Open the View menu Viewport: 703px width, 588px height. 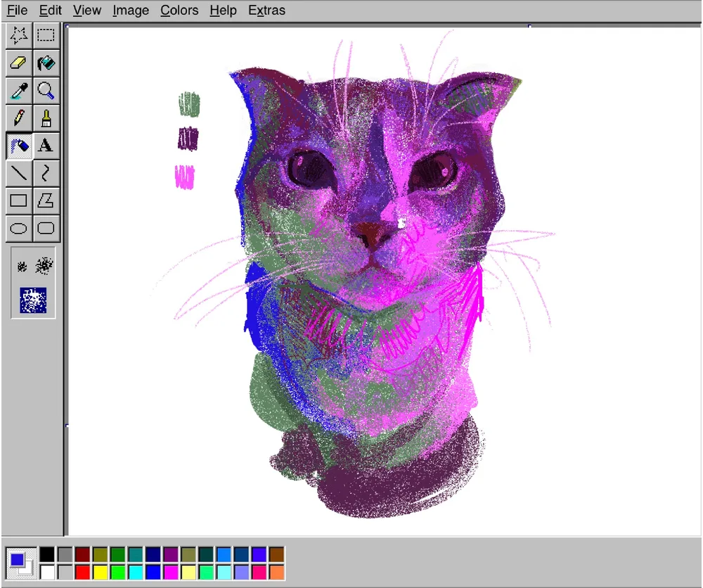87,11
